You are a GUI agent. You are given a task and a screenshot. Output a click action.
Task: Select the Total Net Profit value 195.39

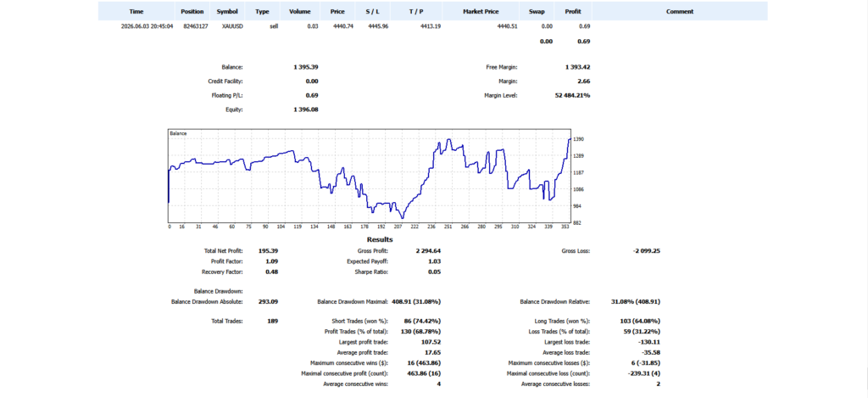269,250
